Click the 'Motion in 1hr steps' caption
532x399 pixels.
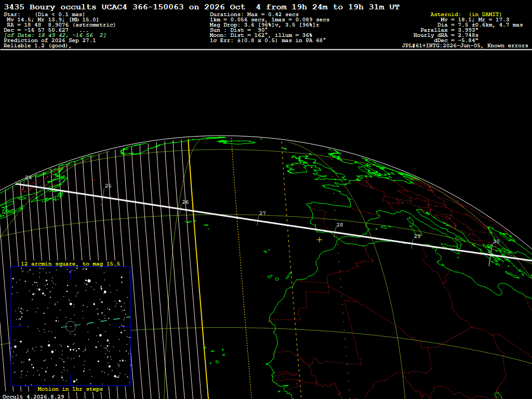(x=70, y=389)
